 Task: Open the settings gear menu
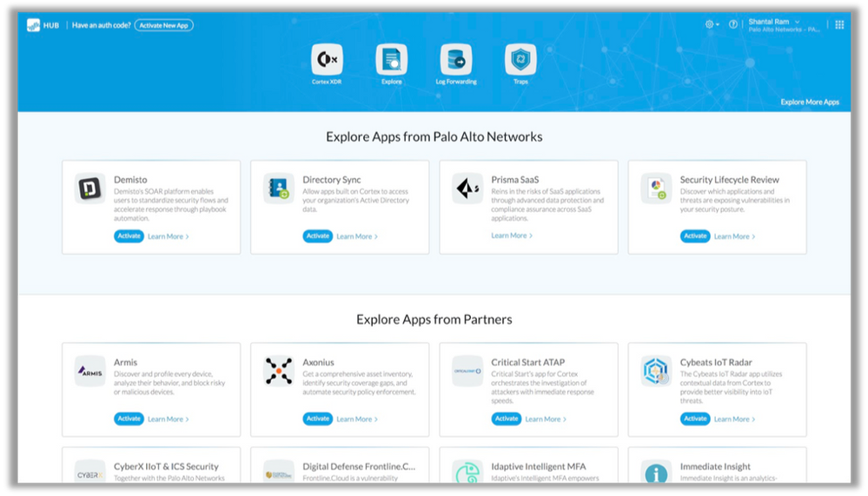pyautogui.click(x=712, y=24)
